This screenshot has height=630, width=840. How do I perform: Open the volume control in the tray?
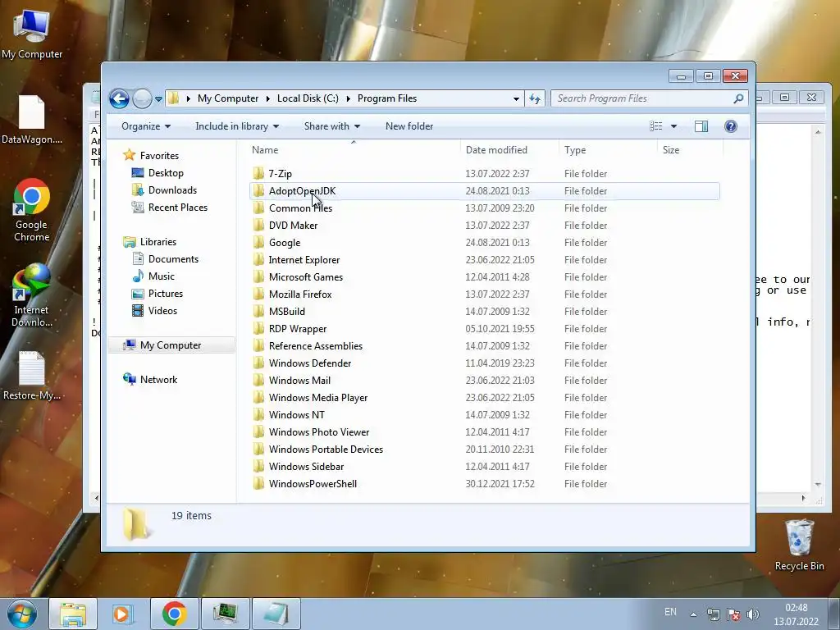click(x=753, y=614)
